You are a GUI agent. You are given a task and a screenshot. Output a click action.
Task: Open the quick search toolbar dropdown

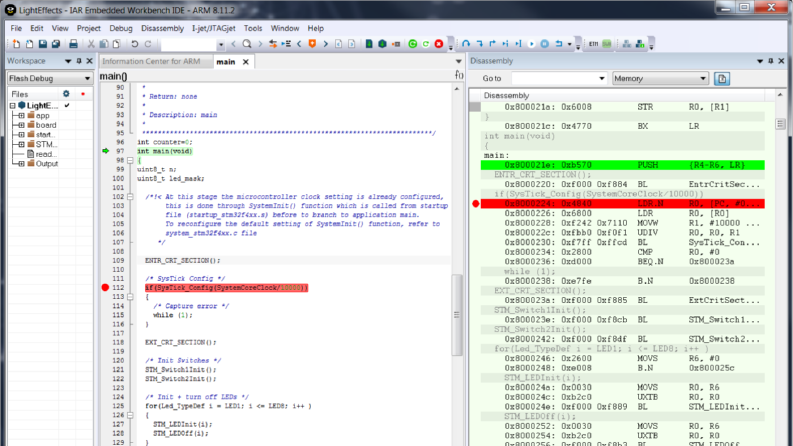(x=221, y=44)
